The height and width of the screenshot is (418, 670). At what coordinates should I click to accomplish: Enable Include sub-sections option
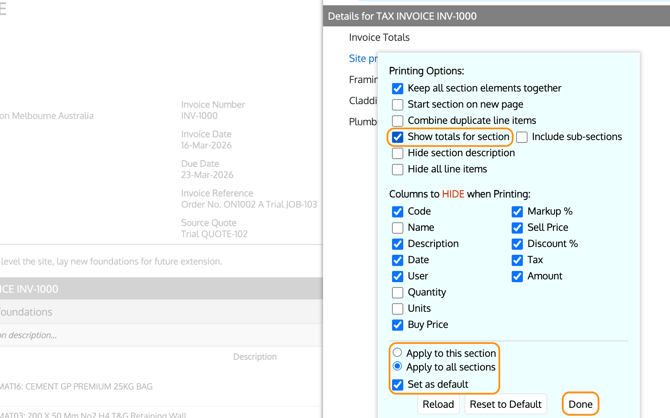click(x=522, y=137)
